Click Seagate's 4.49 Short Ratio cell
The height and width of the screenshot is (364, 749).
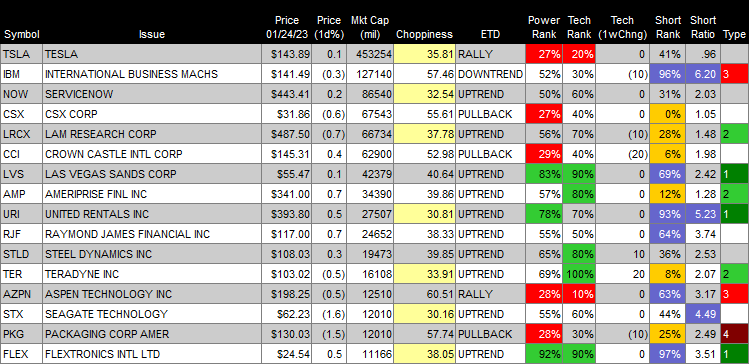(703, 314)
